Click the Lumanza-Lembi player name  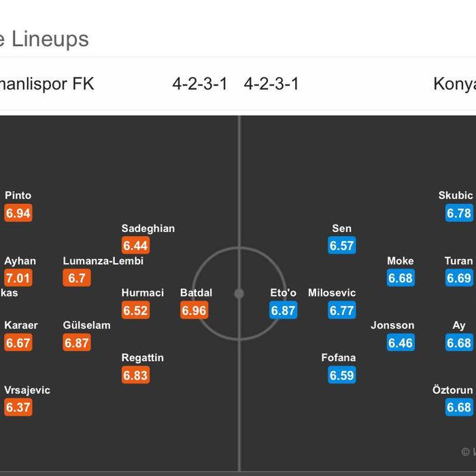tap(103, 261)
